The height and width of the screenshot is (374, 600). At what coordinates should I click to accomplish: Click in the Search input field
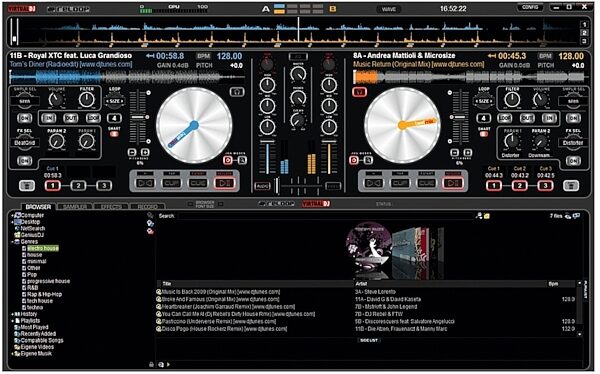[x=325, y=216]
